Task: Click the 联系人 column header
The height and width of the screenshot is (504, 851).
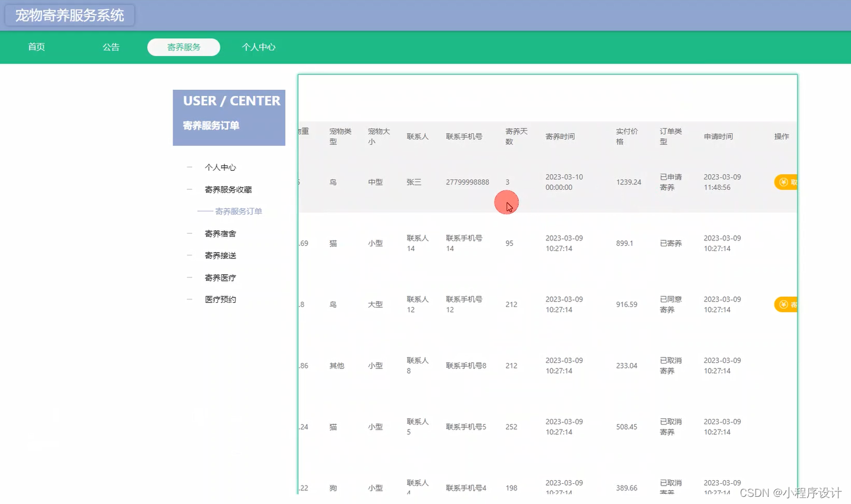Action: [x=417, y=136]
